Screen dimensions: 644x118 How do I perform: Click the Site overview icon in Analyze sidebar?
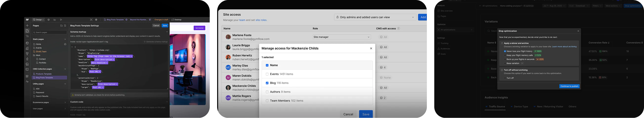pos(438,11)
